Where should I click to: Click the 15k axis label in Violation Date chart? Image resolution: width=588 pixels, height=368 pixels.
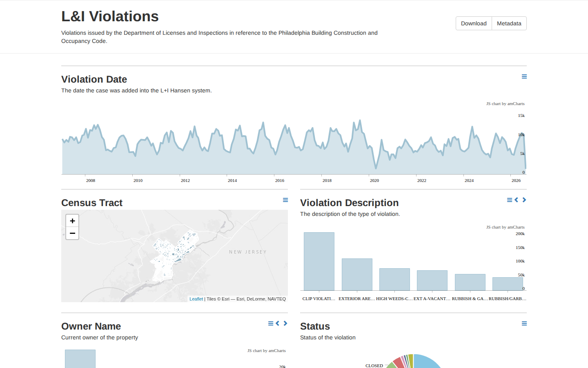tap(521, 116)
